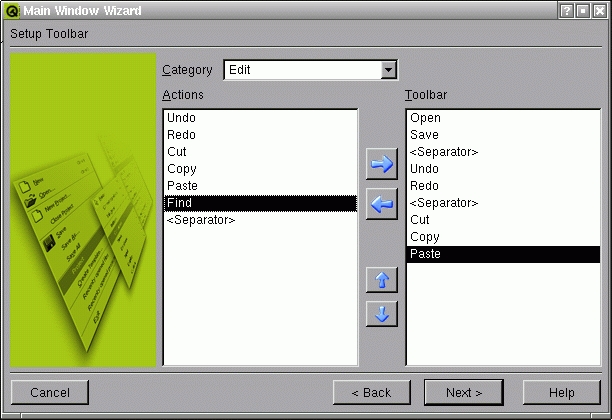This screenshot has width=612, height=420.
Task: Click the title bar help question mark
Action: tap(566, 11)
